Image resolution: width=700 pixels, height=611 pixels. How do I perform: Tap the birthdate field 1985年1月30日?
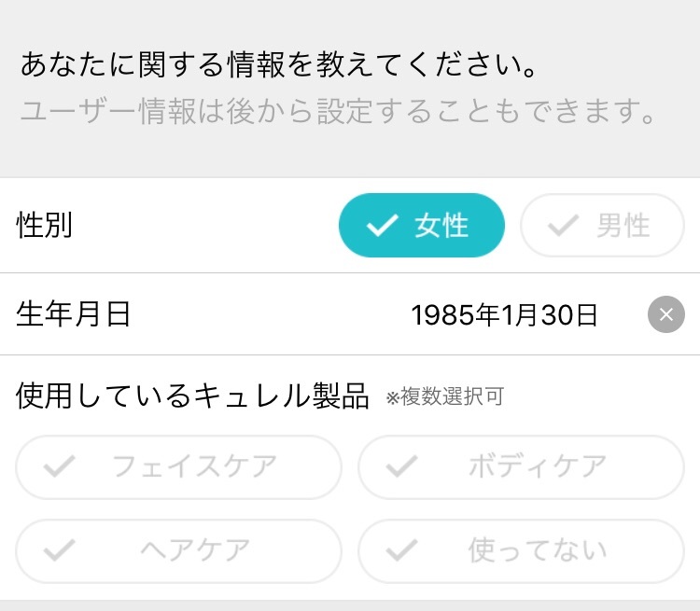click(x=504, y=315)
